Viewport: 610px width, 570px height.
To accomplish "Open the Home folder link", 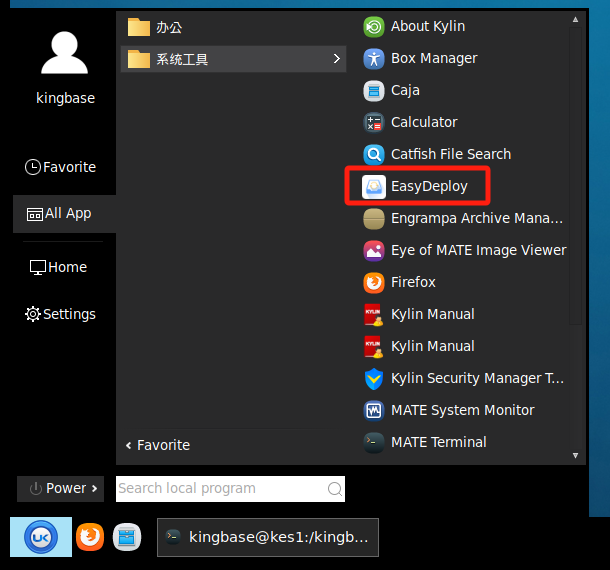I will coord(58,267).
